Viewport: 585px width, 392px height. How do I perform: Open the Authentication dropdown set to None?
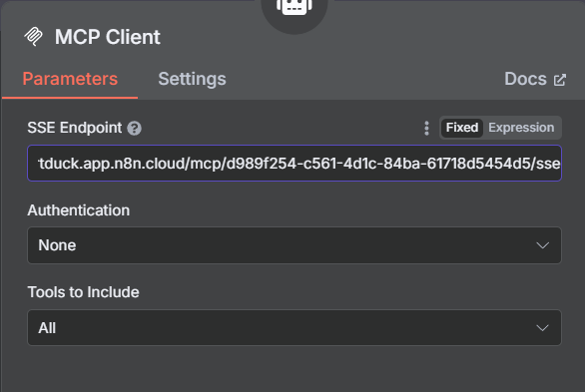tap(294, 245)
